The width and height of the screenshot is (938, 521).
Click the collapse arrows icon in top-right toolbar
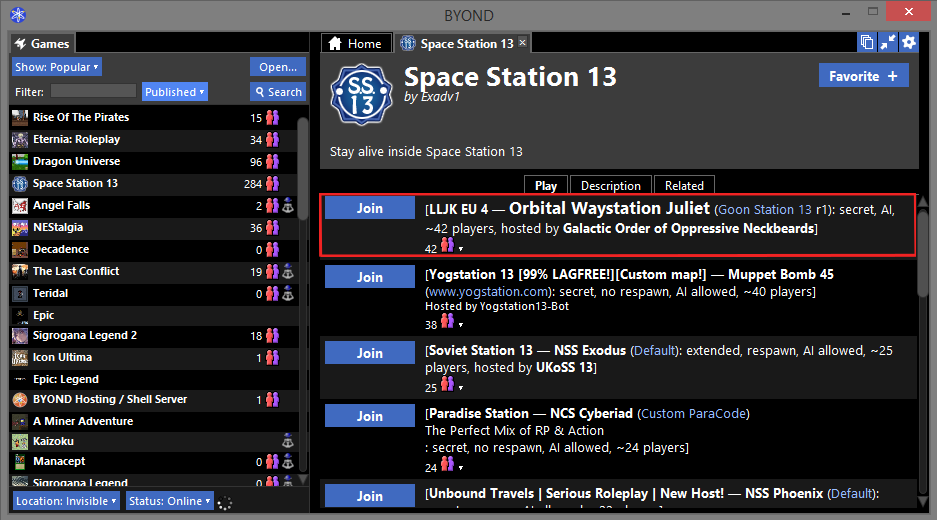point(888,42)
